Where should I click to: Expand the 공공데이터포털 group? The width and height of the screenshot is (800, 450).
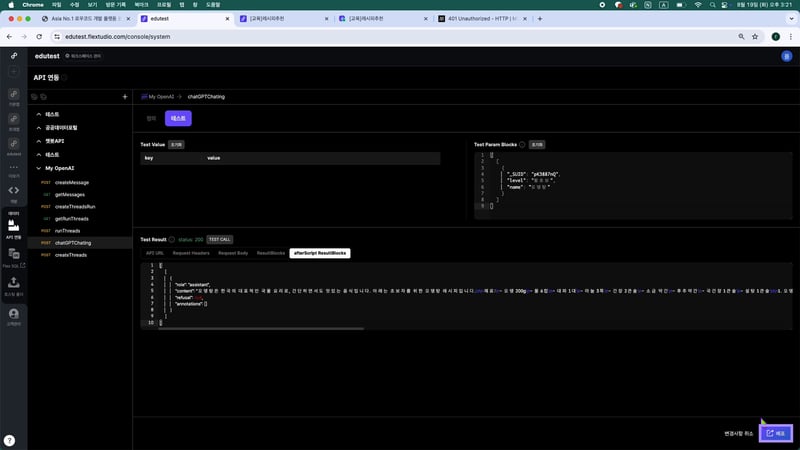click(x=36, y=128)
